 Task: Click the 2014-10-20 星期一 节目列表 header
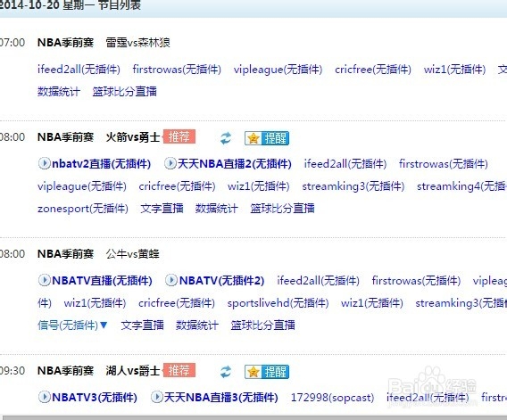pos(71,4)
